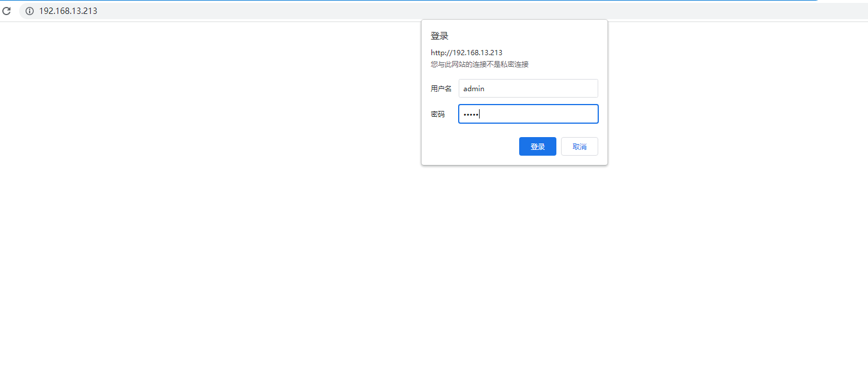The image size is (868, 377).
Task: Dismiss dialog with the 取消 button
Action: (x=579, y=146)
